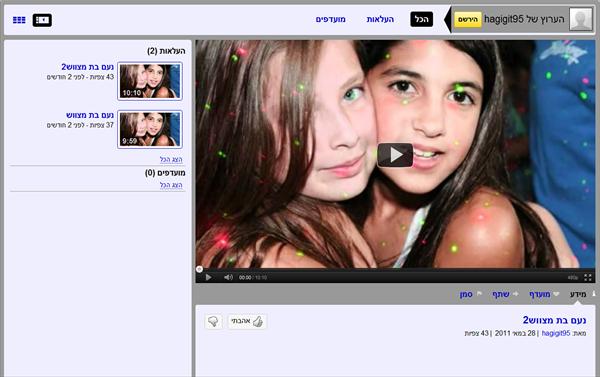This screenshot has width=600, height=377.
Task: Click the 00:00 elapsed time in the player
Action: pyautogui.click(x=245, y=277)
